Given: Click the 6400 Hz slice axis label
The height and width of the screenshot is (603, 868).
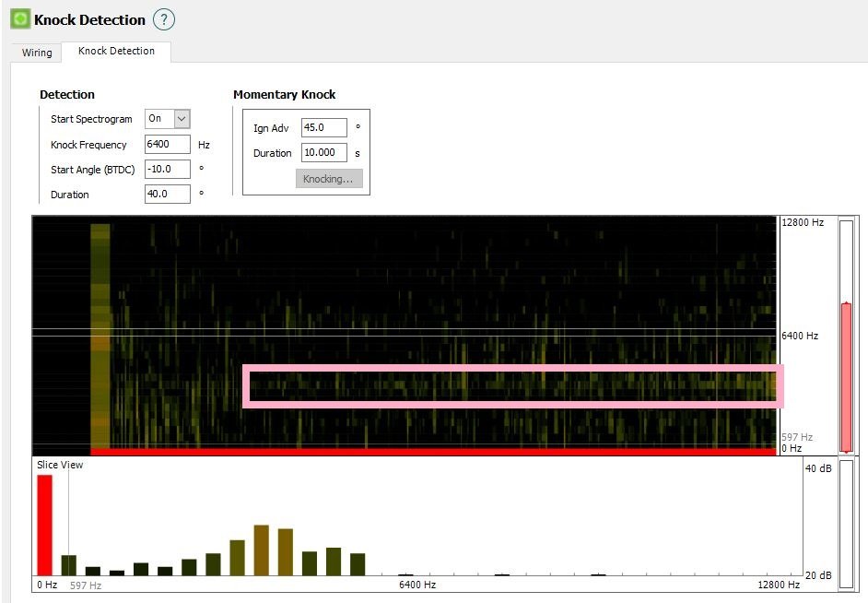Looking at the screenshot, I should tap(417, 585).
